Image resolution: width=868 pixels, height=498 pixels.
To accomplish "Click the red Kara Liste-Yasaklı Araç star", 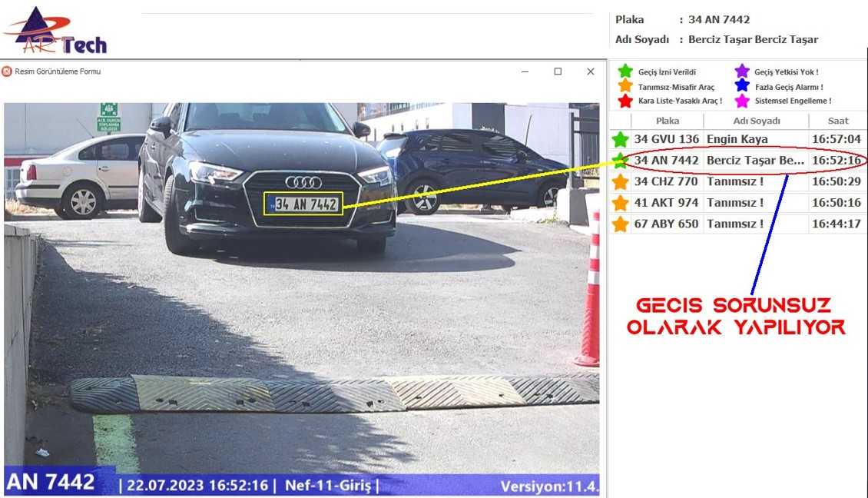I will click(625, 101).
